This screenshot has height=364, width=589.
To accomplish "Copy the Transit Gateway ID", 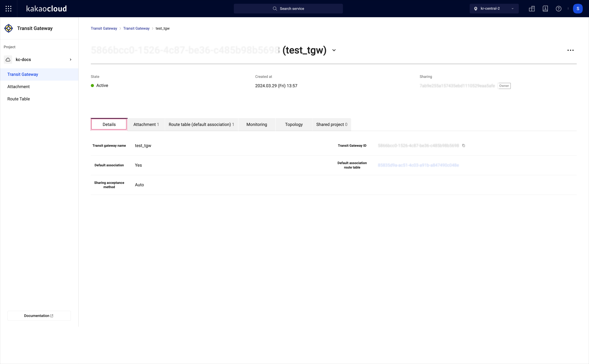I will 464,146.
